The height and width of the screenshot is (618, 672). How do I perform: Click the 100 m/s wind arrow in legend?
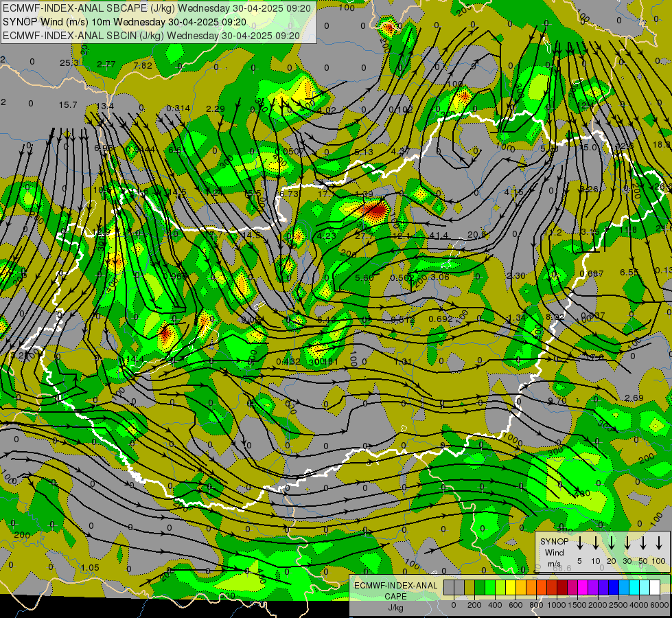point(659,542)
